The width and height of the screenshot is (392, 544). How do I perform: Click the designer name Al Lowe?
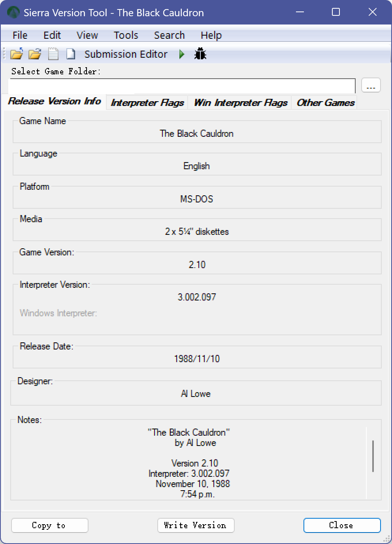196,394
